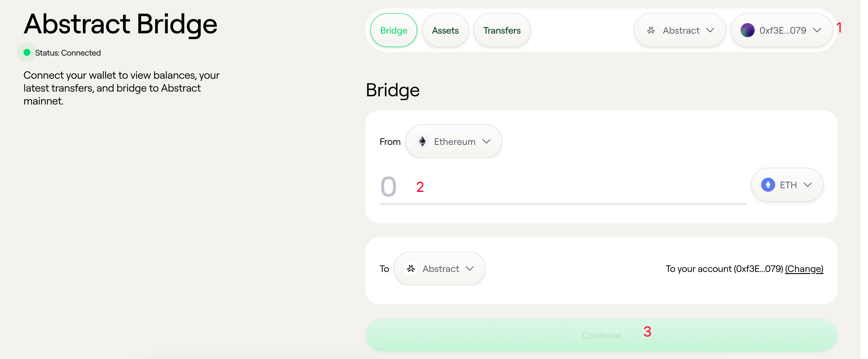Focus the bridge amount input field
This screenshot has height=359, width=868.
coord(562,187)
